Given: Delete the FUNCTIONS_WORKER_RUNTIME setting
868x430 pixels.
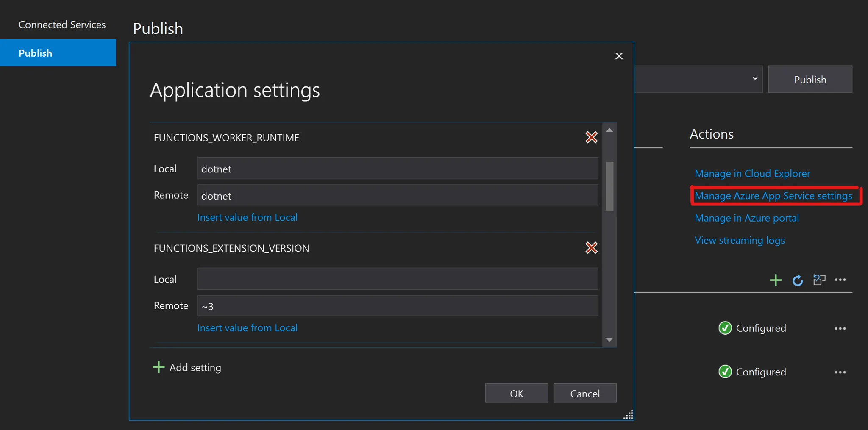Looking at the screenshot, I should coord(591,137).
